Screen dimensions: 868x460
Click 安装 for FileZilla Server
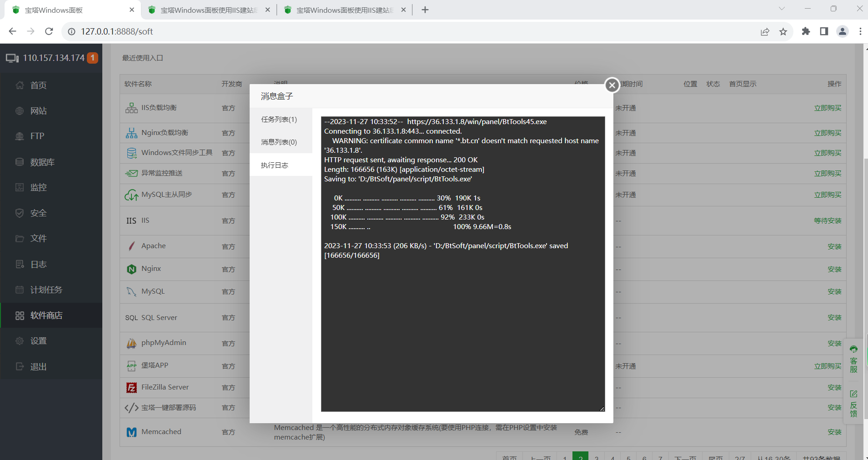pyautogui.click(x=834, y=387)
